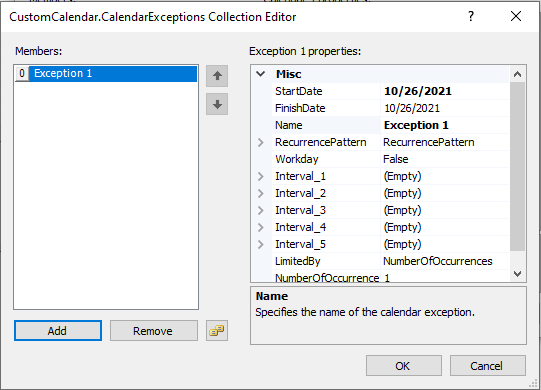This screenshot has height=390, width=541.
Task: Click the scroll down arrow of properties grid
Action: (x=517, y=274)
